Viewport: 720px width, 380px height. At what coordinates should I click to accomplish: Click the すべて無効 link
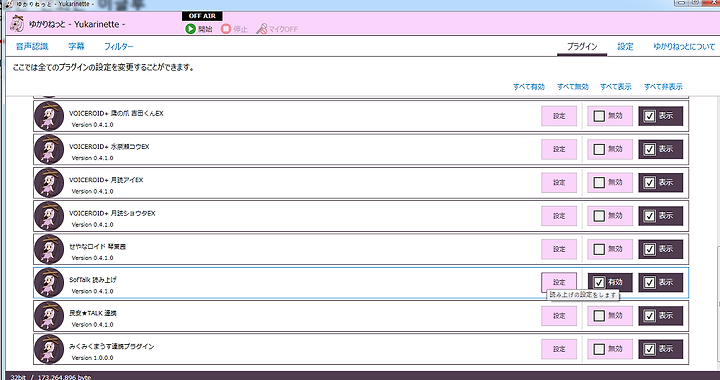tap(573, 86)
